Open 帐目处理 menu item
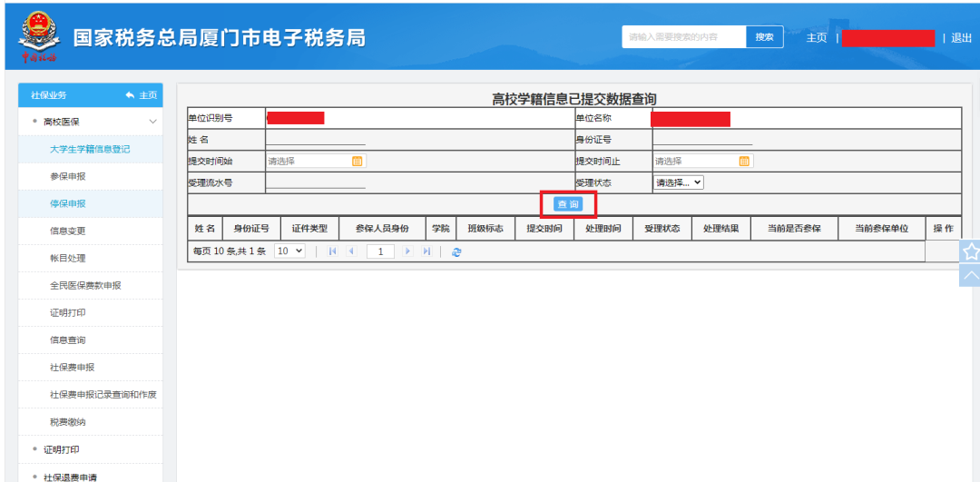 (x=90, y=258)
